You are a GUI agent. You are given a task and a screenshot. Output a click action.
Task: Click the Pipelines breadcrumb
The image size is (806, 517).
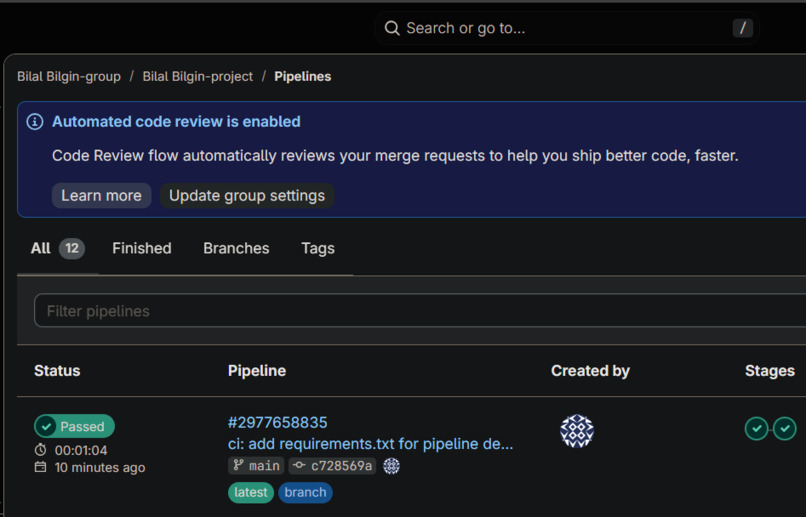click(303, 77)
